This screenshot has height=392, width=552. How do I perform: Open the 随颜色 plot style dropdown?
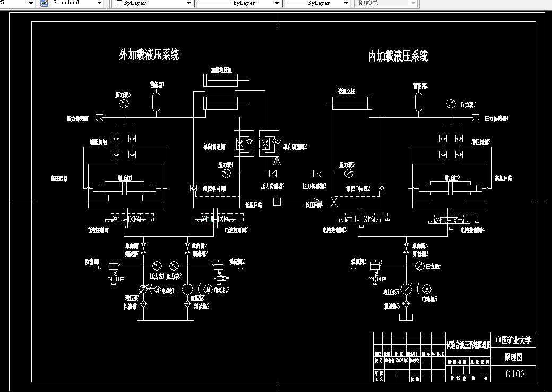pos(413,4)
